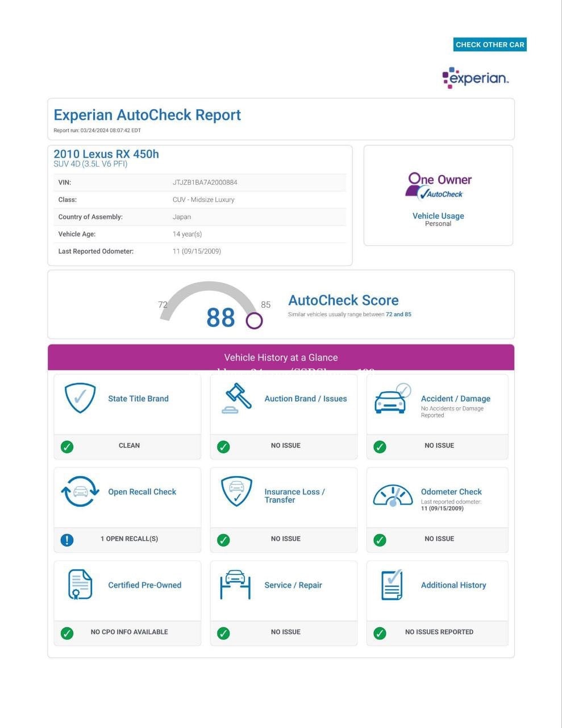The height and width of the screenshot is (728, 562).
Task: Click the State Title Brand shield icon
Action: coord(80,398)
